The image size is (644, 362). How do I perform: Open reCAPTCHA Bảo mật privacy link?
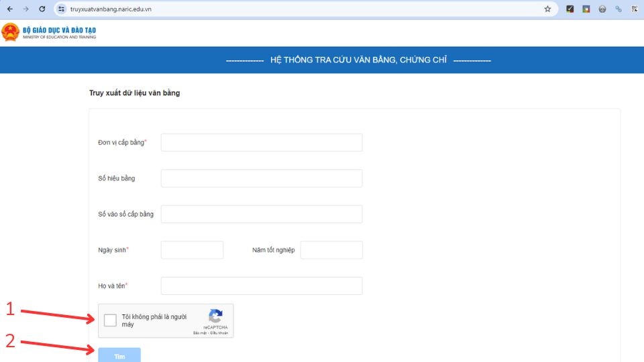pyautogui.click(x=200, y=333)
